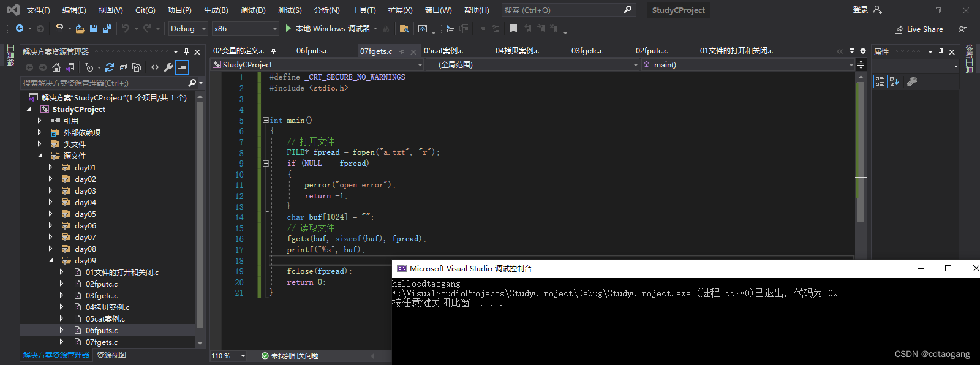This screenshot has height=365, width=980.
Task: Start the local Windows debugger
Action: click(x=328, y=29)
